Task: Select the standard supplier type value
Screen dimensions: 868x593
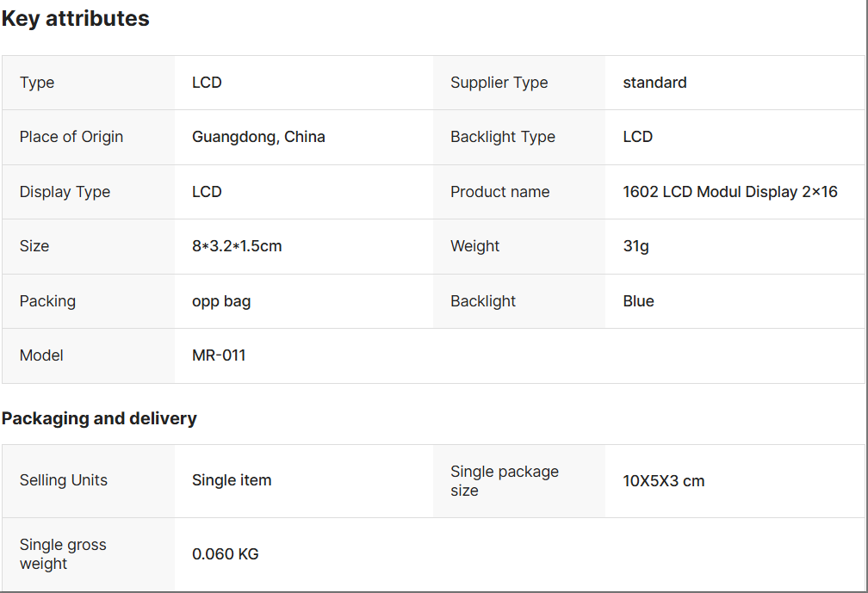Action: (x=654, y=83)
